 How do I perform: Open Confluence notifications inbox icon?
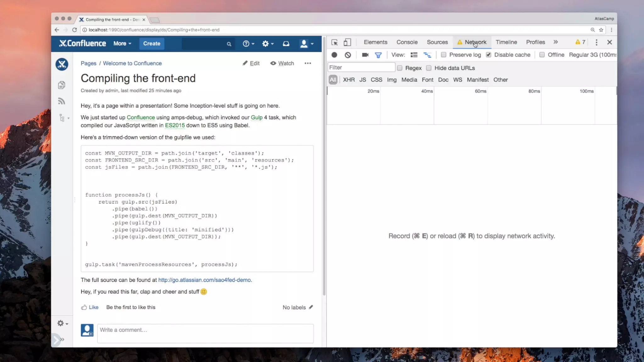[286, 44]
